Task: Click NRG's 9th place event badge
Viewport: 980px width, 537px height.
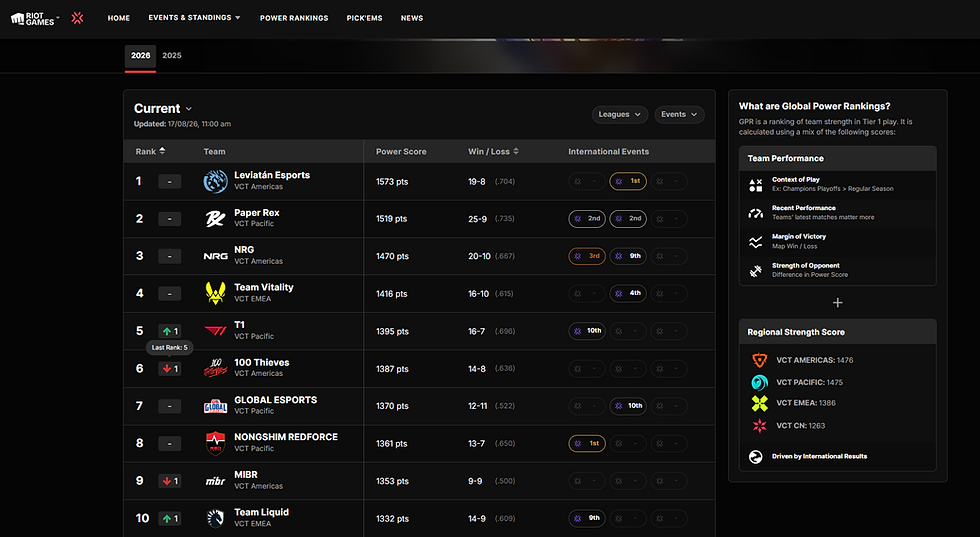Action: coord(628,256)
